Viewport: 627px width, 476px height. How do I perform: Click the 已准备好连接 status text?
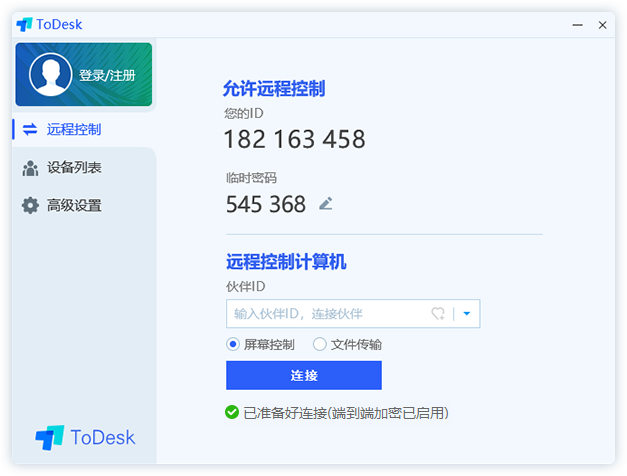[x=346, y=413]
